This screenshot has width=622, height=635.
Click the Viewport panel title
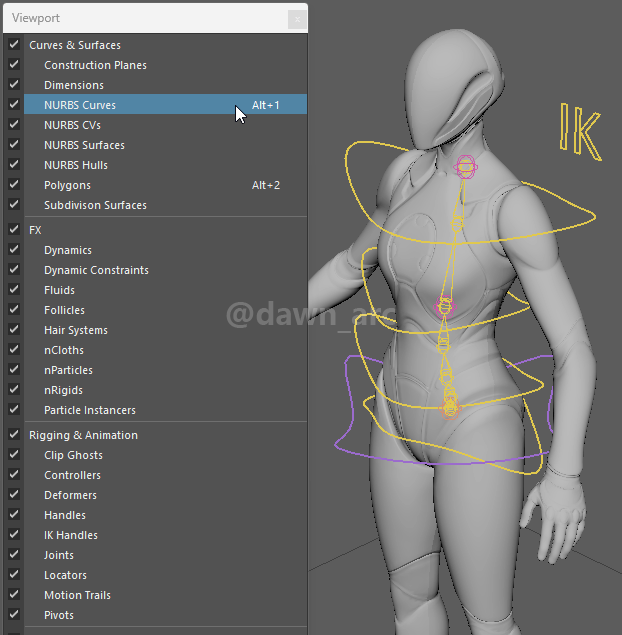[x=36, y=18]
